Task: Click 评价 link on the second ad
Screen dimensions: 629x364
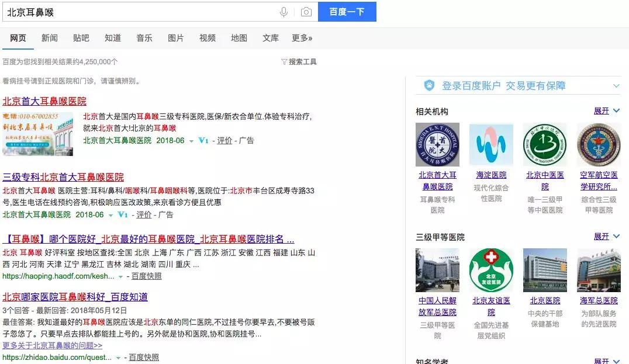Action: (144, 214)
